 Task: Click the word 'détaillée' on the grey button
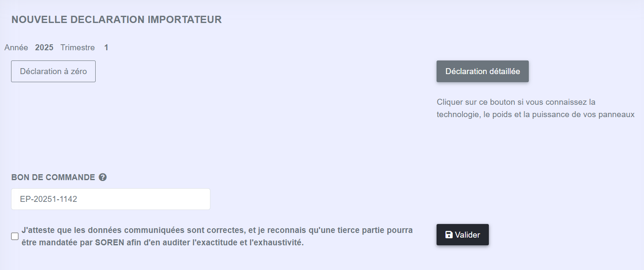[505, 71]
